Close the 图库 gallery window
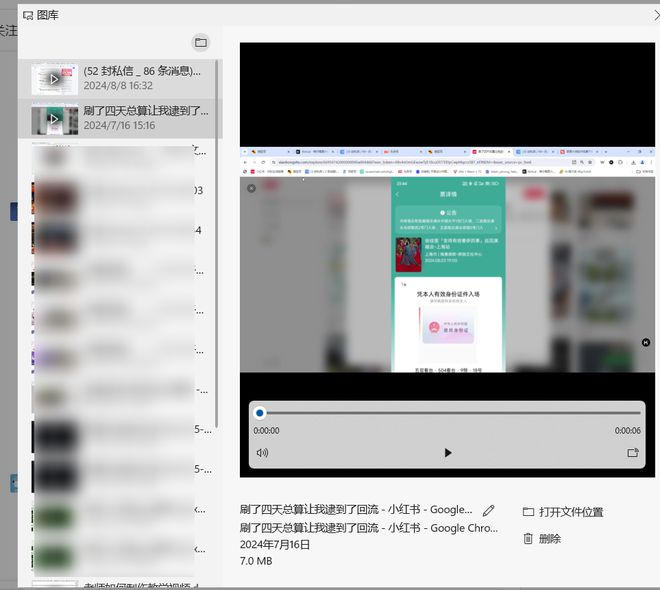 655,15
